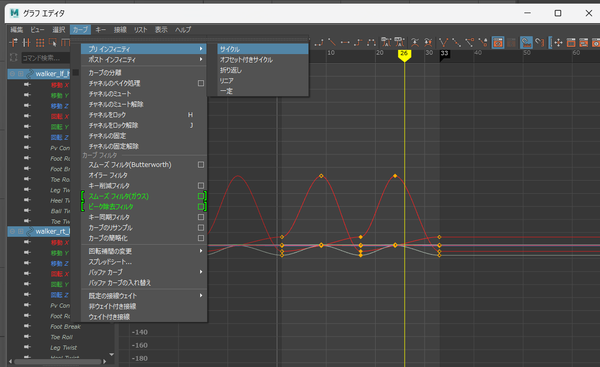Image resolution: width=600 pixels, height=367 pixels.
Task: Open option box for スムーズ フィルタ(Butterworth)
Action: pyautogui.click(x=201, y=165)
